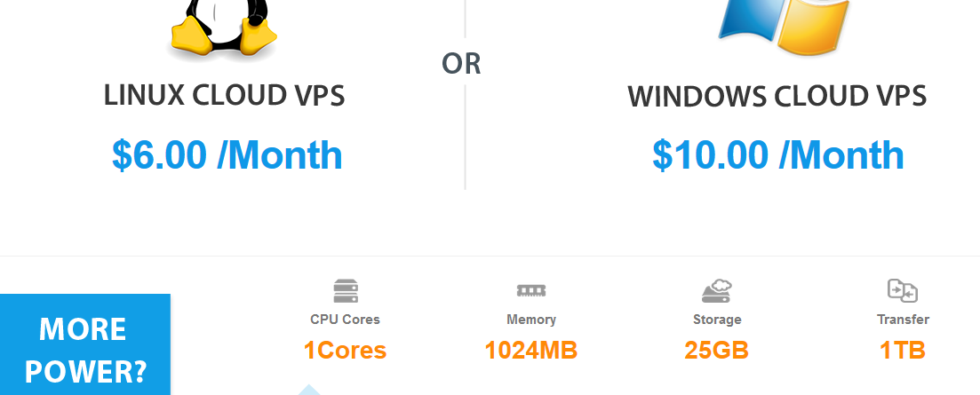The height and width of the screenshot is (395, 980).
Task: Click the Memory label text
Action: 530,320
